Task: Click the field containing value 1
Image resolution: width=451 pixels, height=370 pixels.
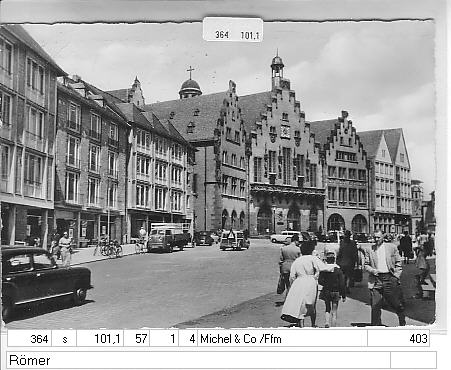Action: pos(164,339)
